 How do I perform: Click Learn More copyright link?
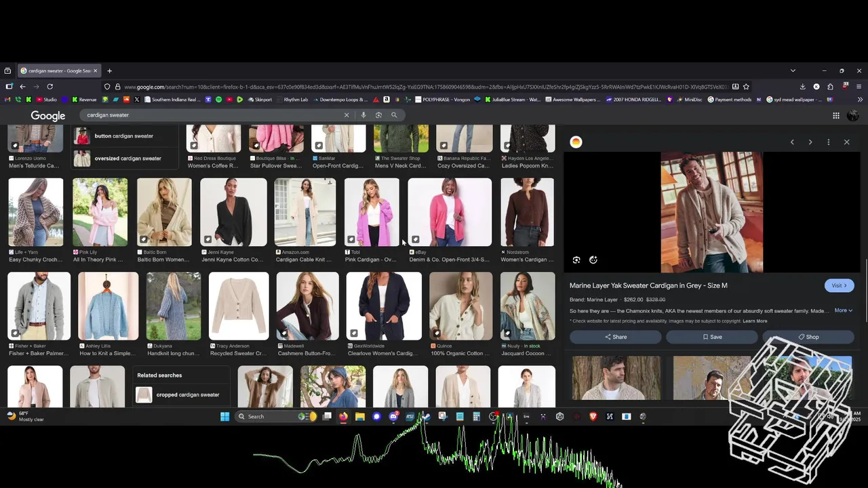pyautogui.click(x=755, y=321)
